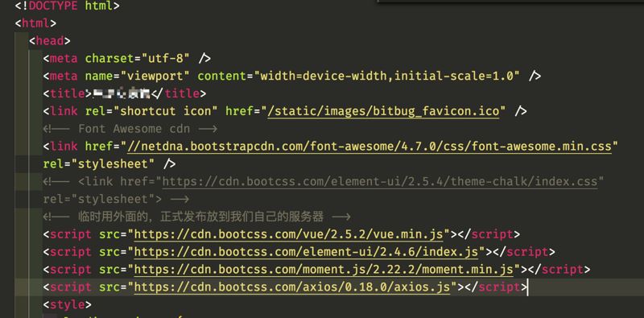Click the moment.min.js script URL
Screen dimensions: 644x318
(324, 270)
